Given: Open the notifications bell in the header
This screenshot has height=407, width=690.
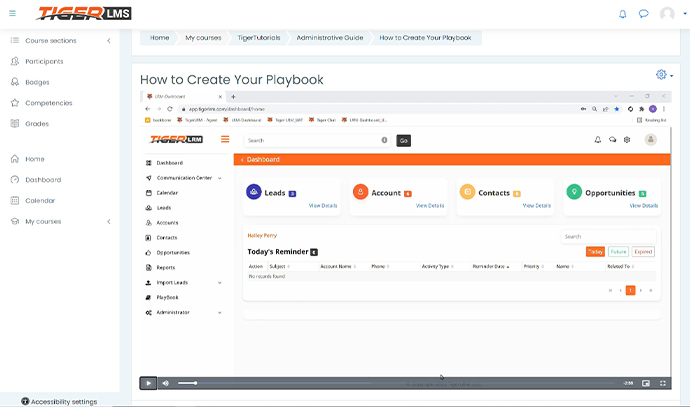Looking at the screenshot, I should [x=623, y=14].
